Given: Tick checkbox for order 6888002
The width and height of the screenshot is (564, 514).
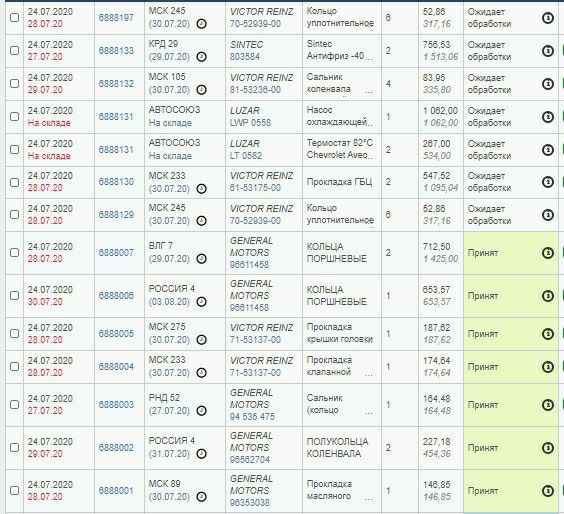Looking at the screenshot, I should point(14,447).
